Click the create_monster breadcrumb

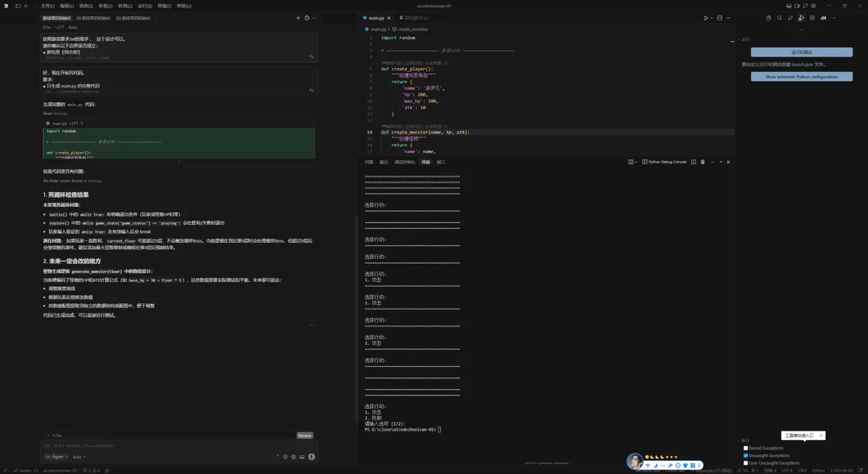(x=410, y=29)
